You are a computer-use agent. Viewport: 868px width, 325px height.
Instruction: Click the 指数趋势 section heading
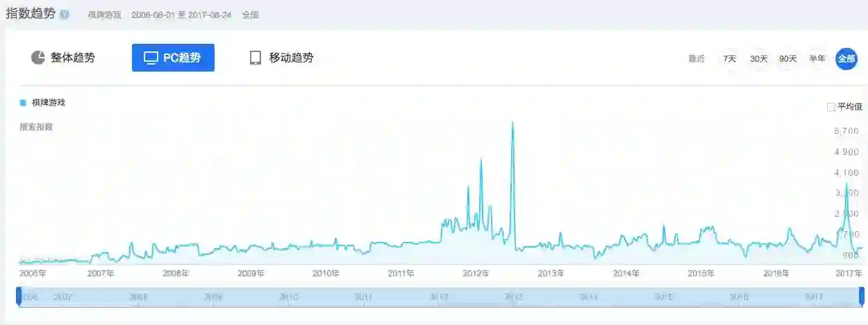tap(31, 14)
